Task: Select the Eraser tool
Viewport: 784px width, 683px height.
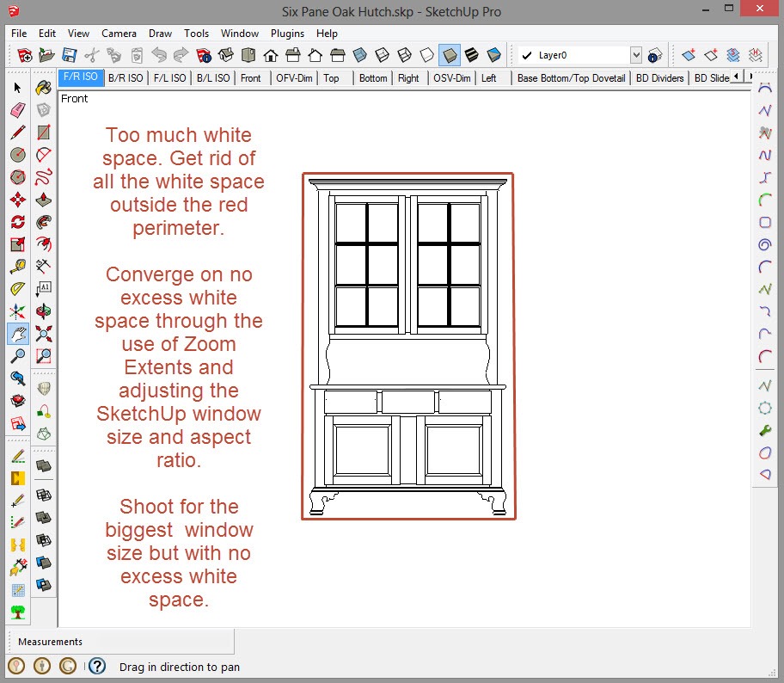Action: coord(17,110)
